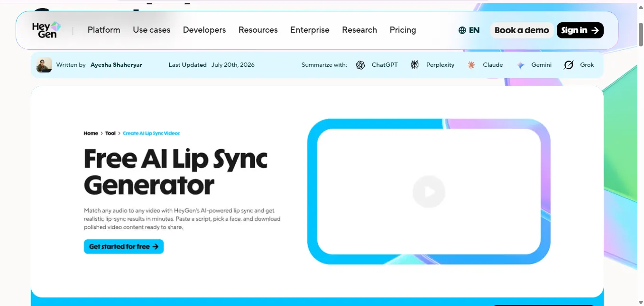Open the Use cases menu
This screenshot has height=306, width=644.
152,30
